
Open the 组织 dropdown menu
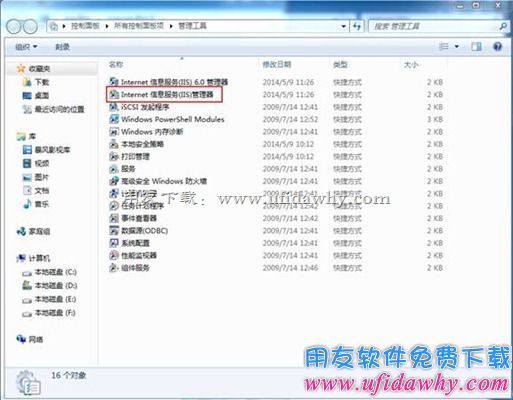click(26, 47)
